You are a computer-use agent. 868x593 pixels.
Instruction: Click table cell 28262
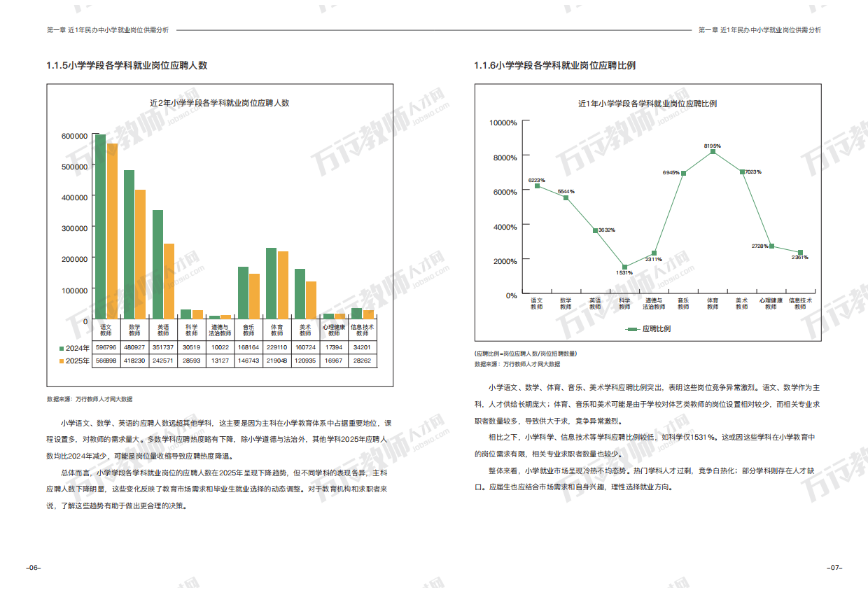[362, 361]
